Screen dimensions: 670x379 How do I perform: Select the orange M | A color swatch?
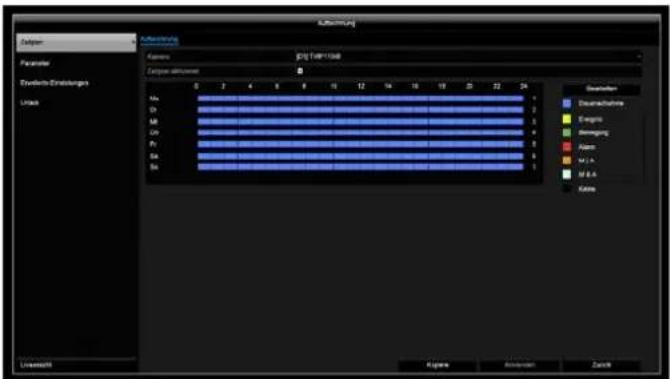[x=567, y=161]
